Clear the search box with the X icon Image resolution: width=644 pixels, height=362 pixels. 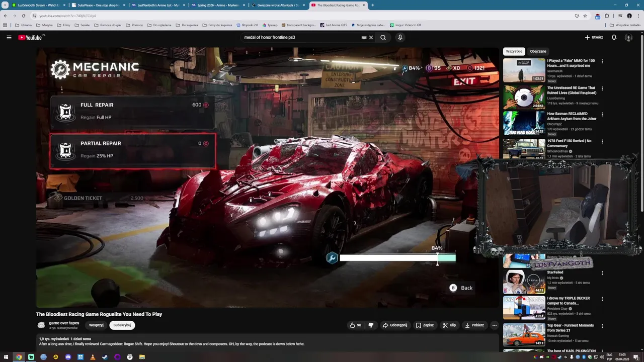[x=371, y=37]
